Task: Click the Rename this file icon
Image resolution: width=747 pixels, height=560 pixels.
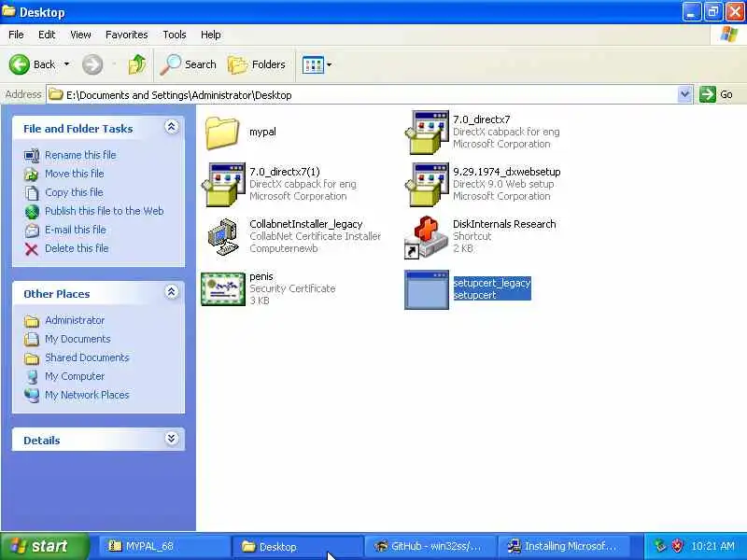Action: [32, 156]
